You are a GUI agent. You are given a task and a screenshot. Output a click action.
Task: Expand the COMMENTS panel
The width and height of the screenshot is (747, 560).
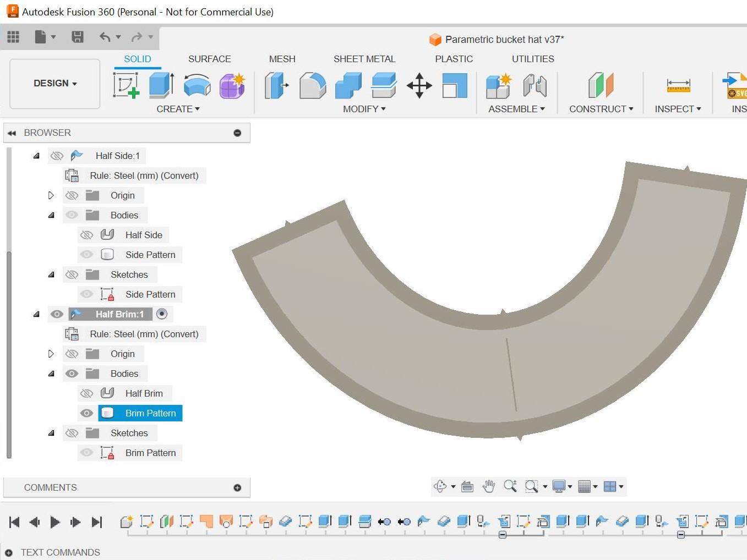coord(237,487)
